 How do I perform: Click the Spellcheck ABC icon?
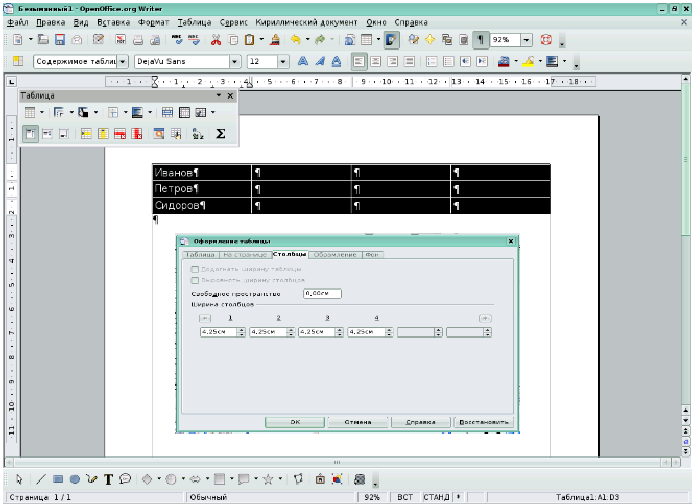tap(177, 40)
